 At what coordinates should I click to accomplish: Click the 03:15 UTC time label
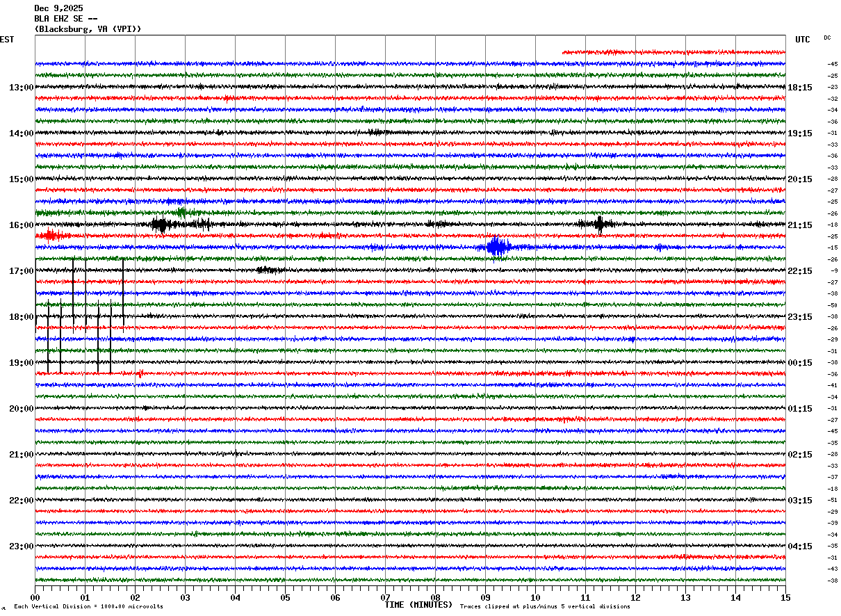[800, 500]
